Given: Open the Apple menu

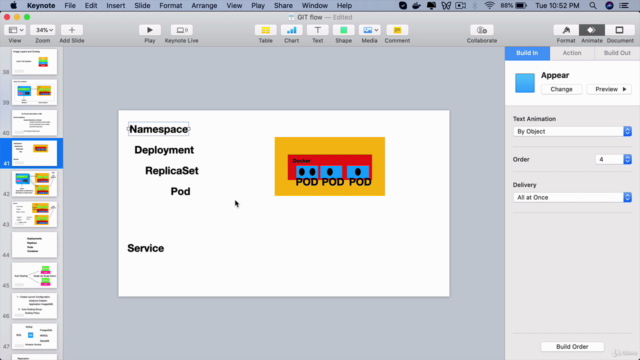Looking at the screenshot, I should coord(13,6).
